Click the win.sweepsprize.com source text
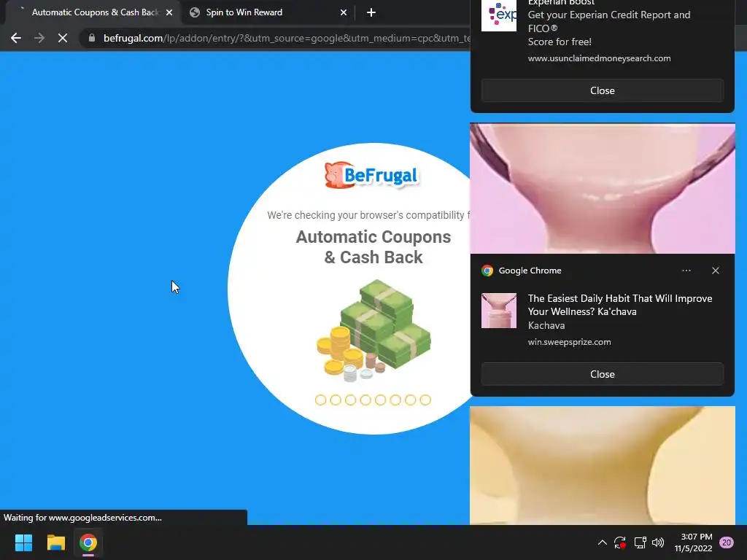Image resolution: width=747 pixels, height=560 pixels. pyautogui.click(x=569, y=342)
